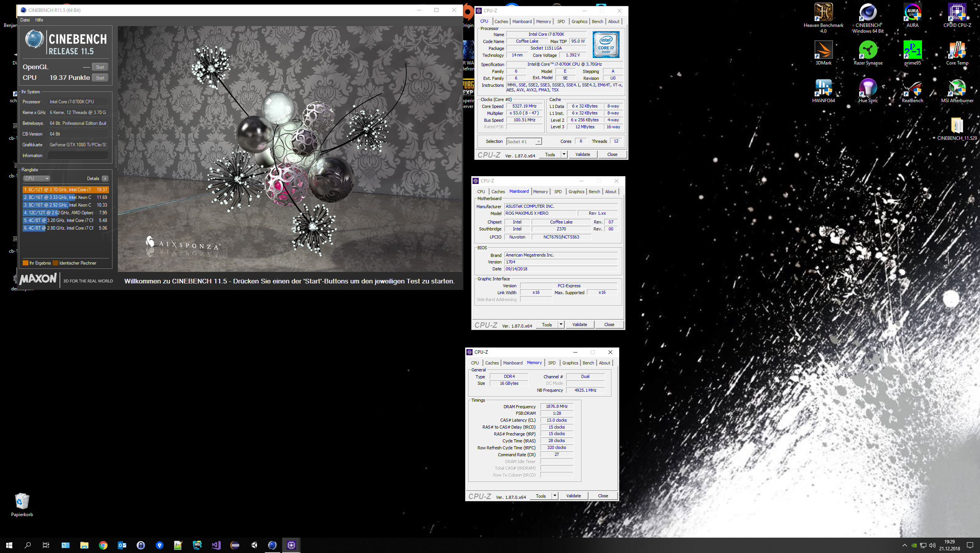Viewport: 980px width, 553px height.
Task: Open the network status tray icon
Action: tap(923, 545)
